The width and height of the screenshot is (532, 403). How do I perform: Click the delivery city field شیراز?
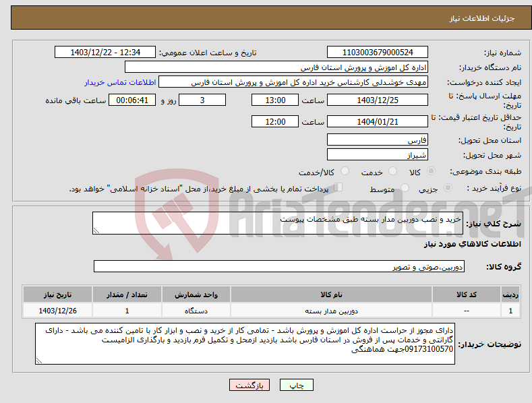click(x=378, y=155)
